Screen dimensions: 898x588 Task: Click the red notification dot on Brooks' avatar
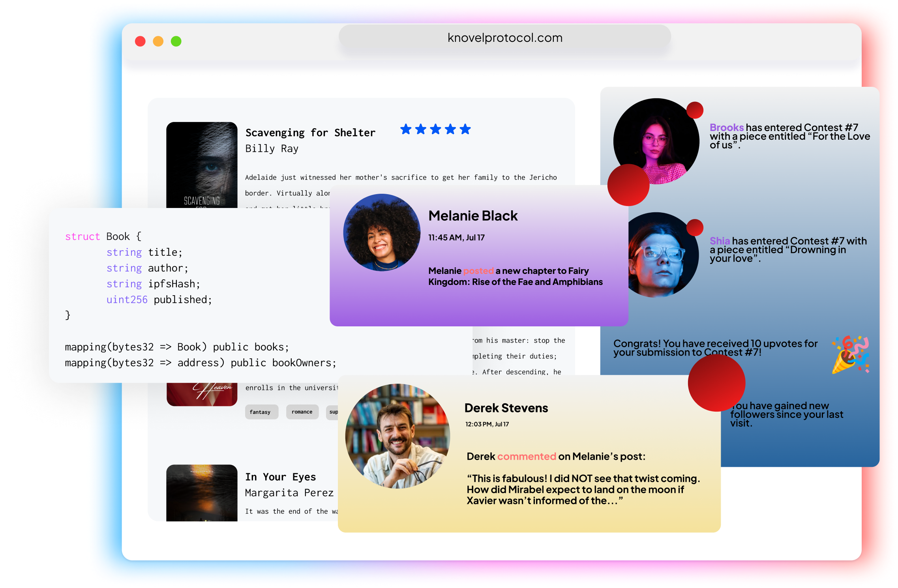tap(695, 110)
